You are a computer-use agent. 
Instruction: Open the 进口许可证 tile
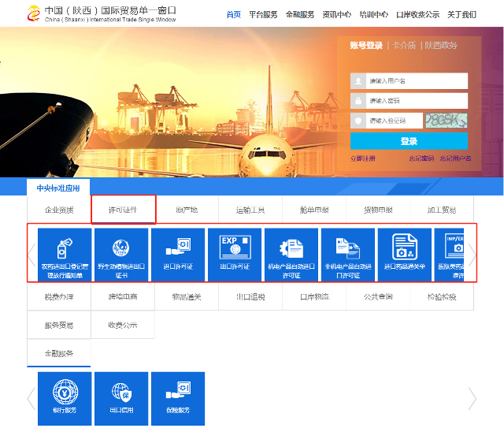178,255
